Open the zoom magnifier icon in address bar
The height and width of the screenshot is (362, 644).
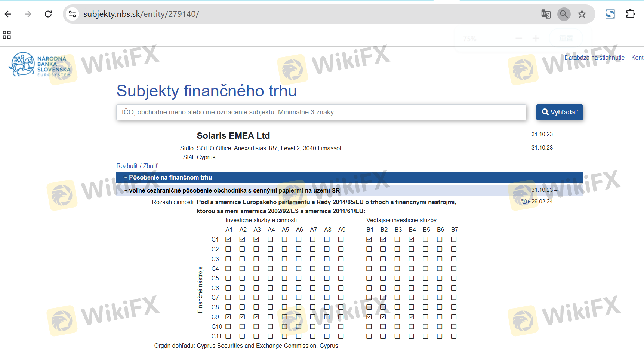point(564,14)
